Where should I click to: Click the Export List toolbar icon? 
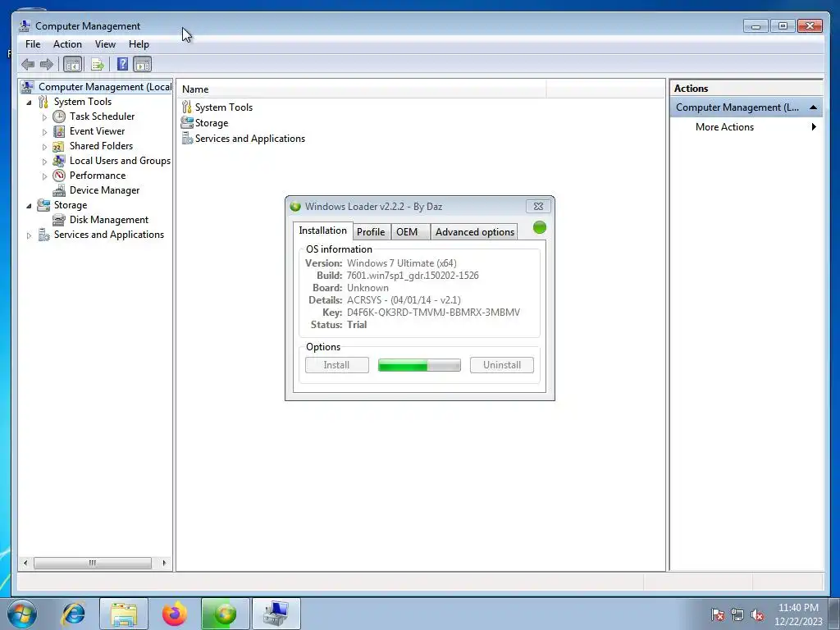tap(98, 65)
